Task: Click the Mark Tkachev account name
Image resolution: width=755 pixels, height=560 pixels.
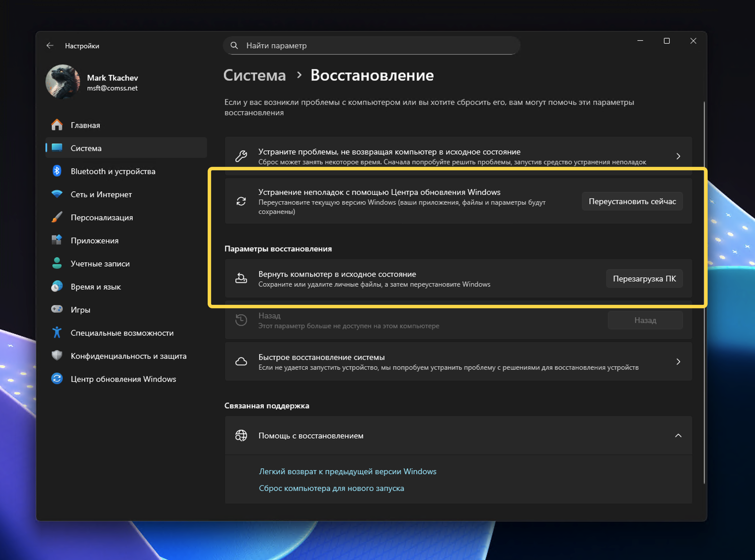Action: (x=112, y=77)
